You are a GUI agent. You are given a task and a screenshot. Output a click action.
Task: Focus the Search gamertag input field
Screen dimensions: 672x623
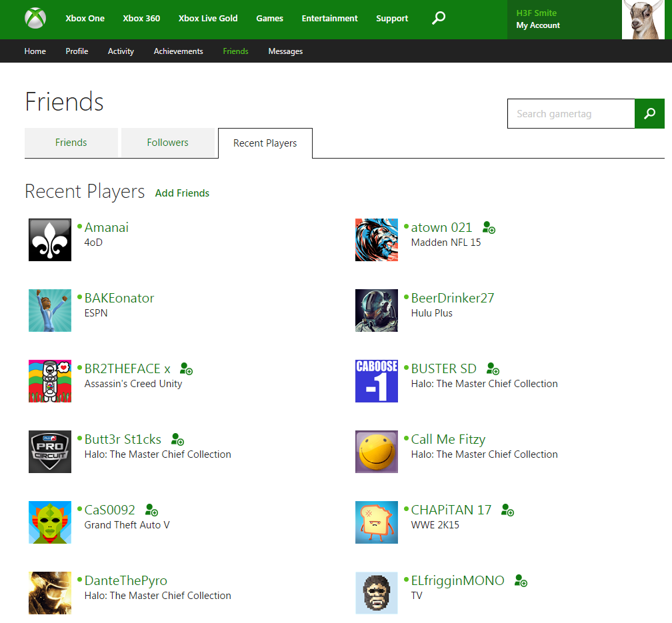[x=571, y=113]
